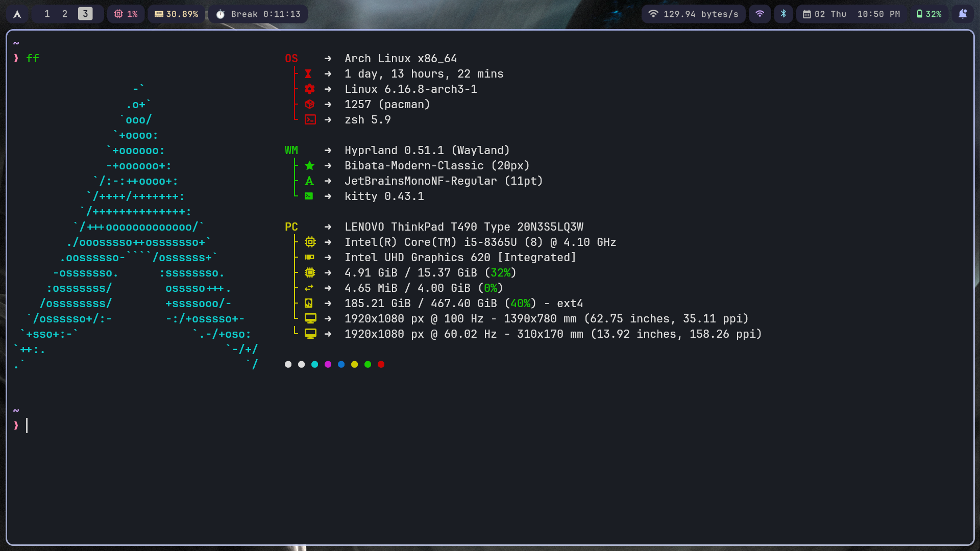Screen dimensions: 980x551
Task: Click the green star cursor theme icon
Action: (x=309, y=166)
